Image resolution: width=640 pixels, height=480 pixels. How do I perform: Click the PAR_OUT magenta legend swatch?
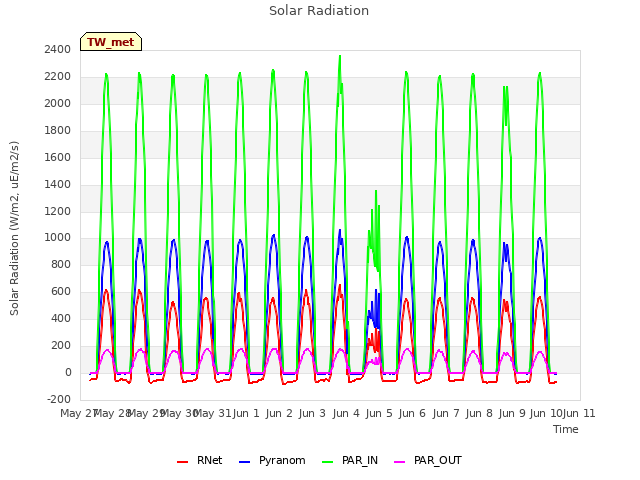coord(400,462)
